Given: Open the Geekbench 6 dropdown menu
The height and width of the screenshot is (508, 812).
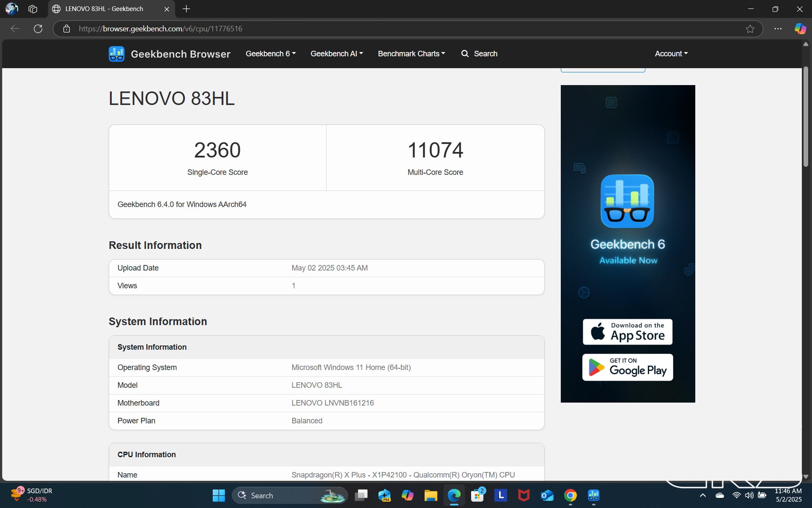Looking at the screenshot, I should [271, 54].
